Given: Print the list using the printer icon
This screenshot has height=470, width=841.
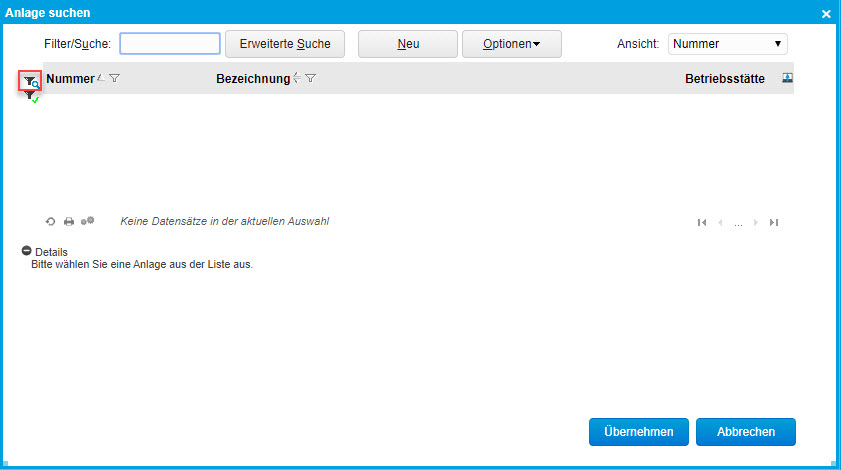Looking at the screenshot, I should pos(69,222).
